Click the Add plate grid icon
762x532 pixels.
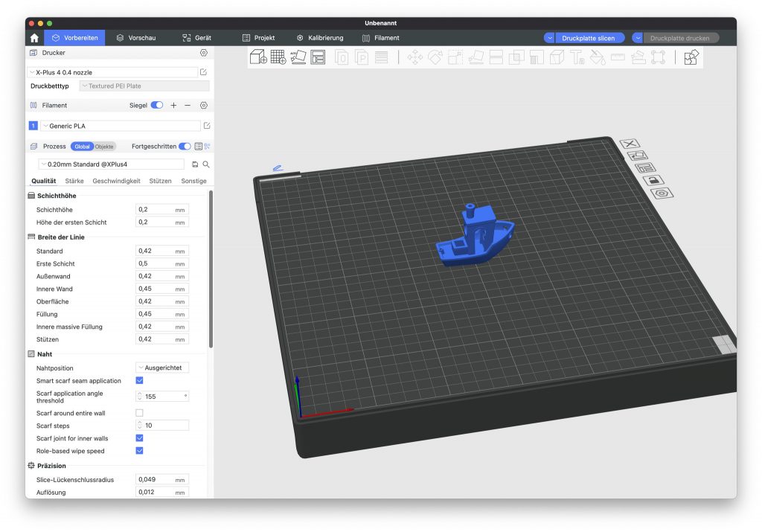[x=278, y=57]
